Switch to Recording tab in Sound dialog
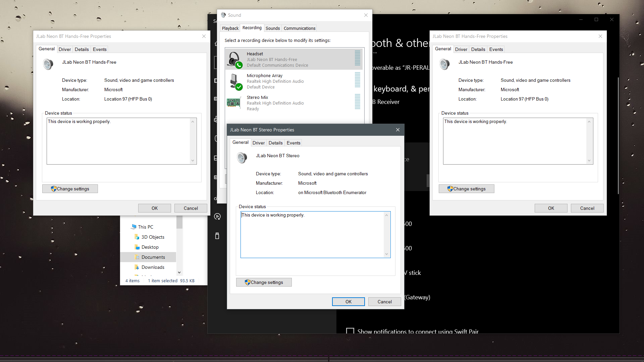 (252, 28)
